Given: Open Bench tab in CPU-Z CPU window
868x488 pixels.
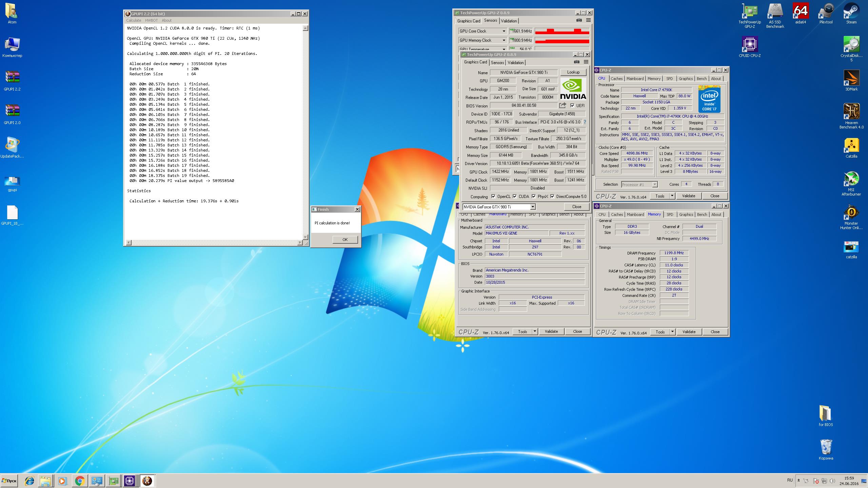Looking at the screenshot, I should [x=702, y=79].
